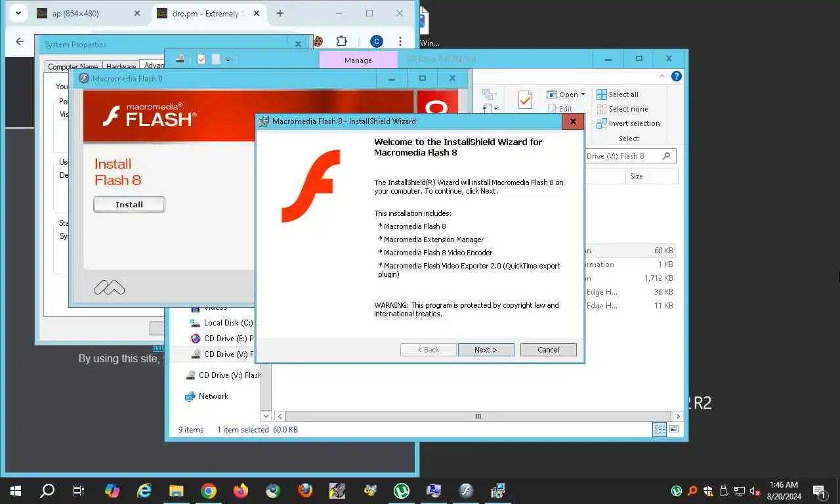Click Select all in Explorer ribbon
840x504 pixels.
(x=617, y=94)
